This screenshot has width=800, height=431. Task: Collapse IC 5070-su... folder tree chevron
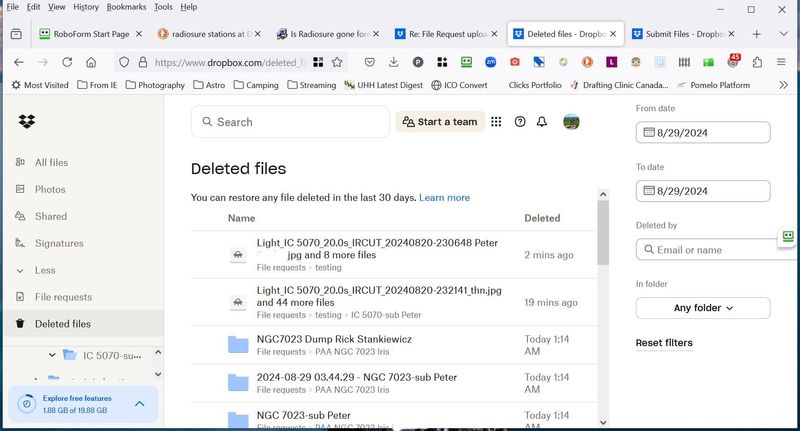click(52, 354)
